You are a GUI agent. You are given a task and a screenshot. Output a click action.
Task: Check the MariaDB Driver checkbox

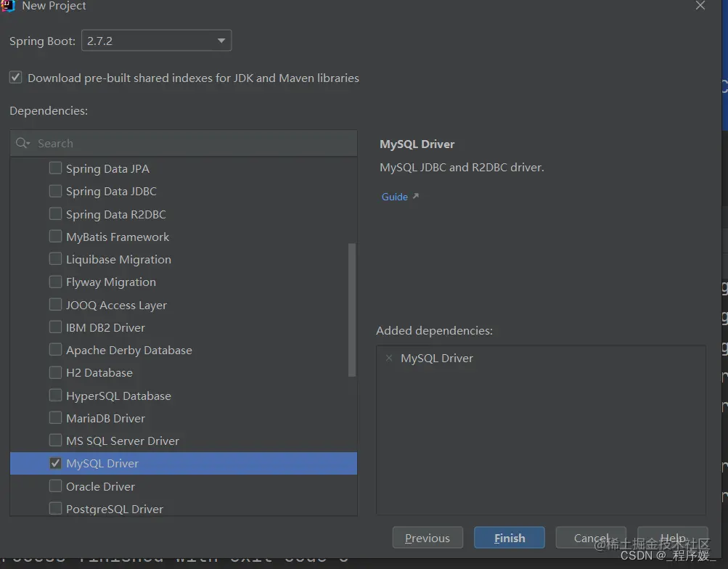[x=55, y=418]
